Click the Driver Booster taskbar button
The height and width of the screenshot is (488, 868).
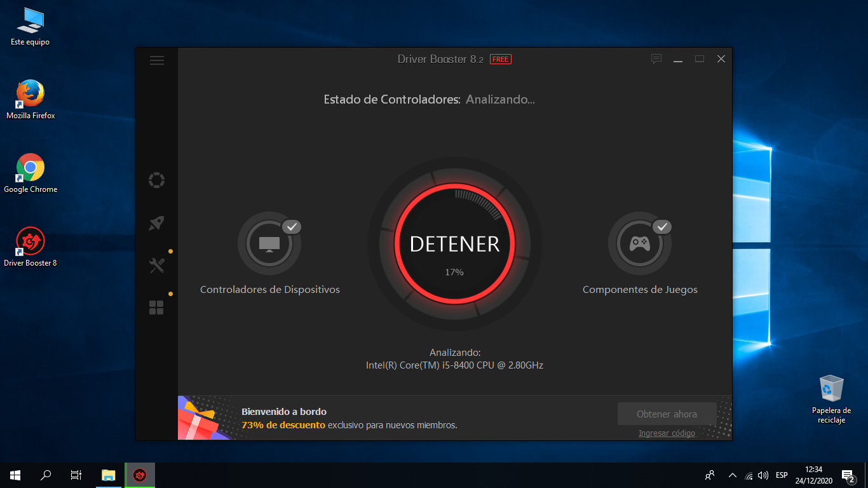coord(140,475)
